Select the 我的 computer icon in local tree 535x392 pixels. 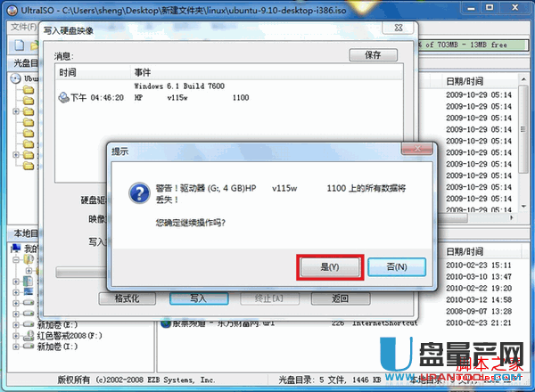[x=16, y=249]
